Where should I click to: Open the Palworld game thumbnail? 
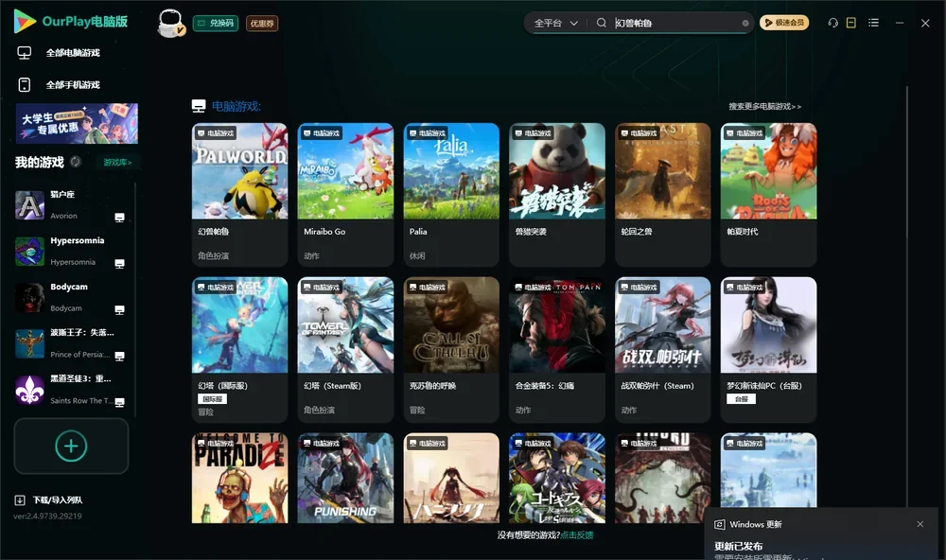(x=239, y=171)
